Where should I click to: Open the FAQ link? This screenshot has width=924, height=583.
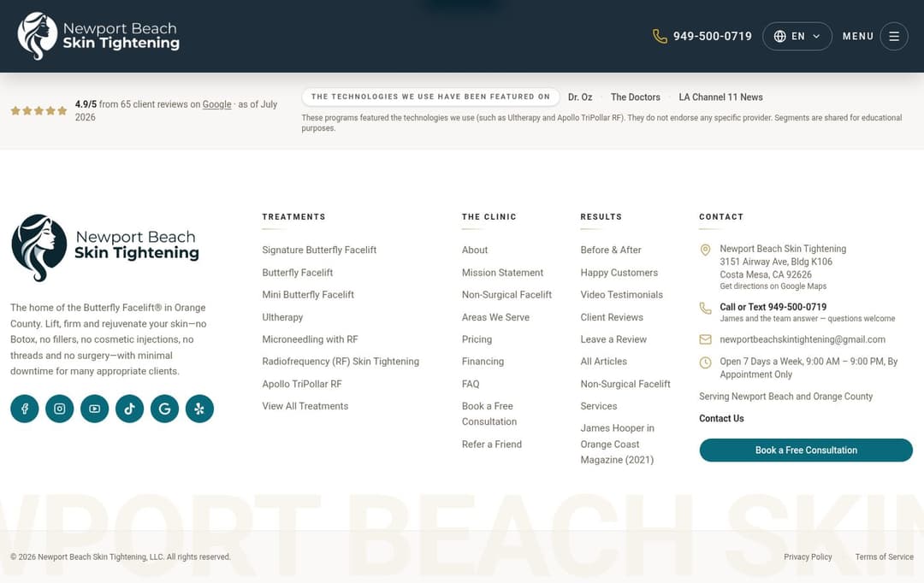(x=471, y=384)
